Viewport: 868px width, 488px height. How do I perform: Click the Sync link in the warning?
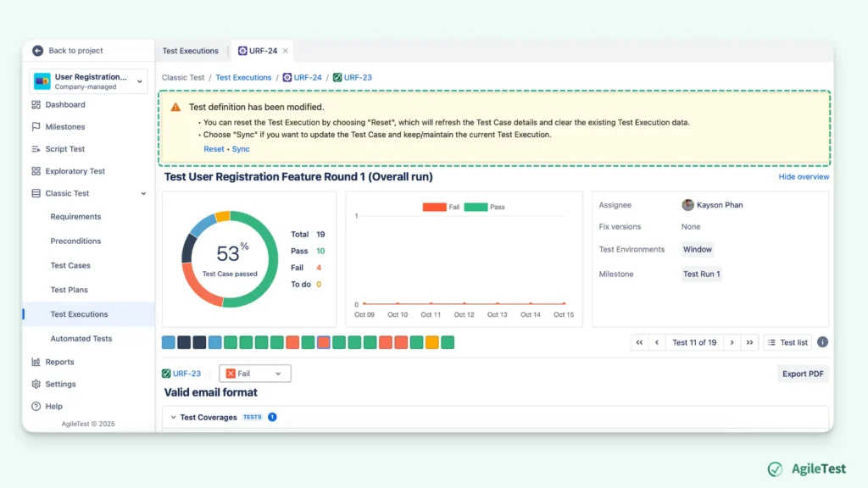click(x=241, y=149)
